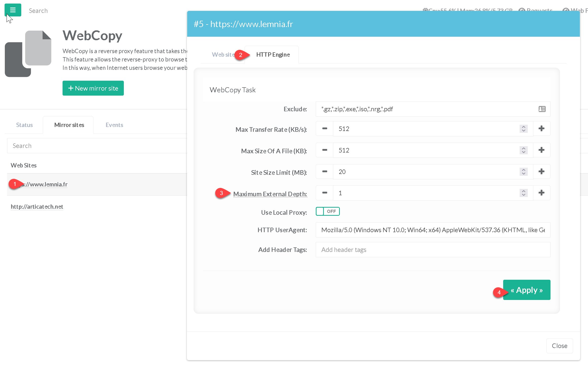The height and width of the screenshot is (368, 588).
Task: Decrease Maximum External Depth with minus
Action: 324,193
